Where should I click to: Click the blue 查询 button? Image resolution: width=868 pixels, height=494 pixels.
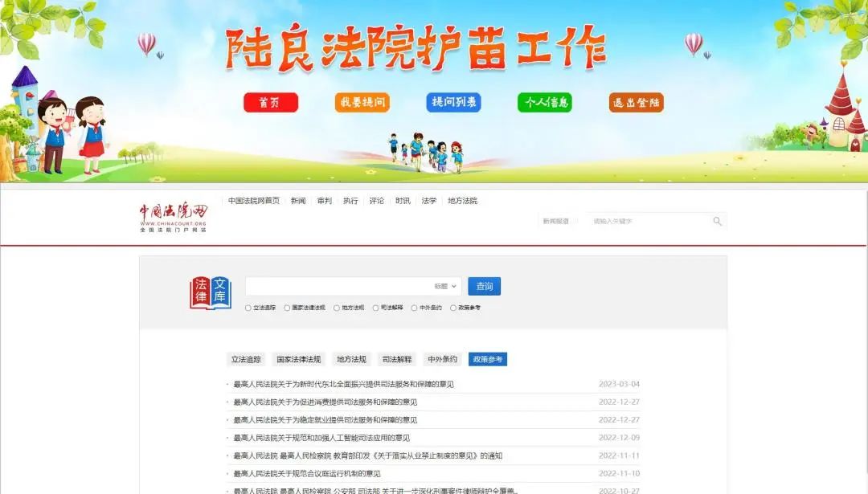coord(485,286)
